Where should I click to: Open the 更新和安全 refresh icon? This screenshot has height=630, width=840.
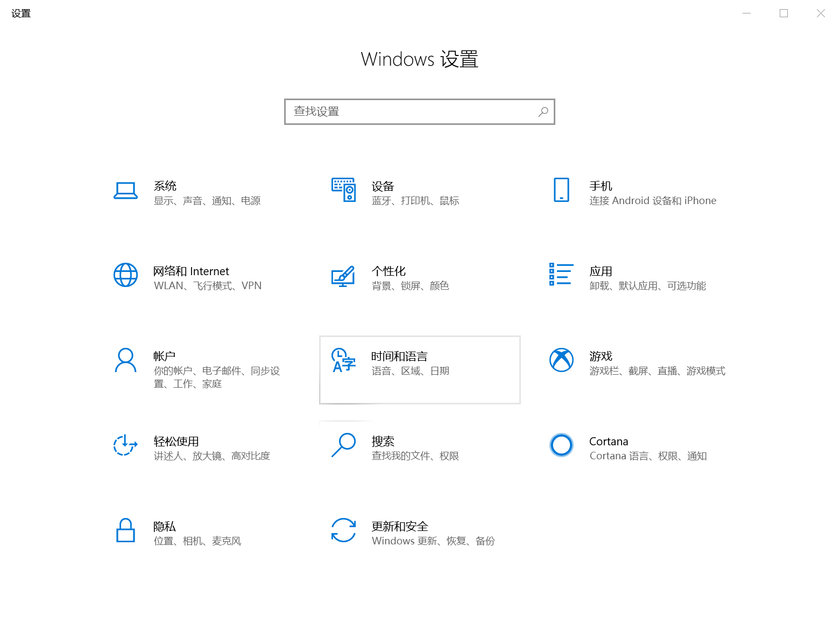[x=343, y=531]
